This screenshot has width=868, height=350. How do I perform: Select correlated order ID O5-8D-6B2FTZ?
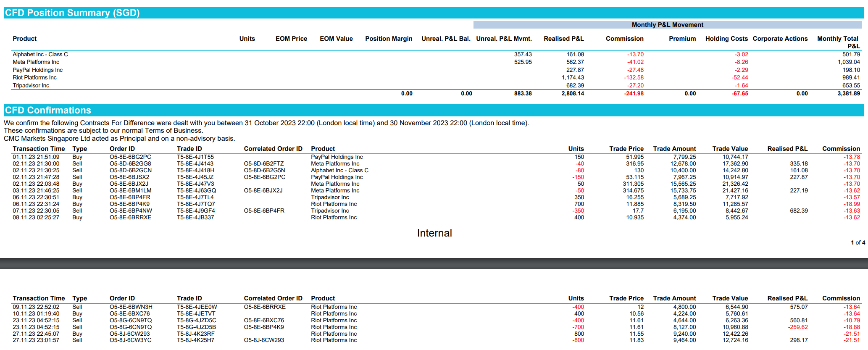click(x=264, y=163)
